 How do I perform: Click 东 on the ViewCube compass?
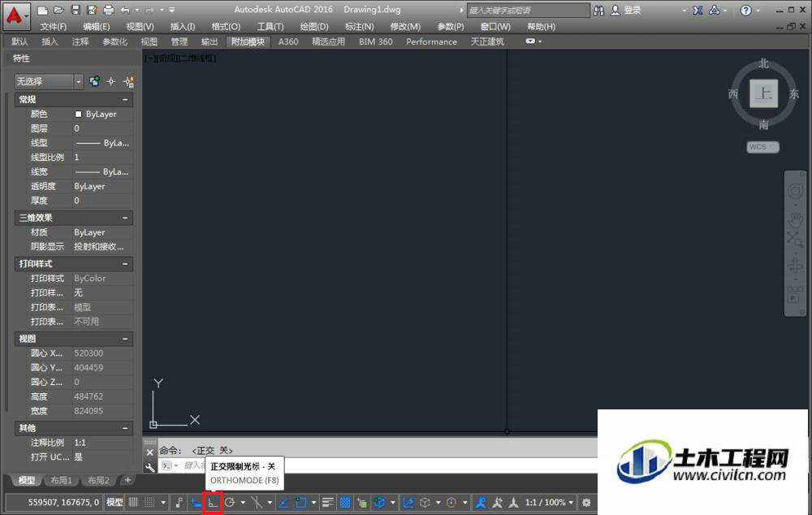[794, 93]
